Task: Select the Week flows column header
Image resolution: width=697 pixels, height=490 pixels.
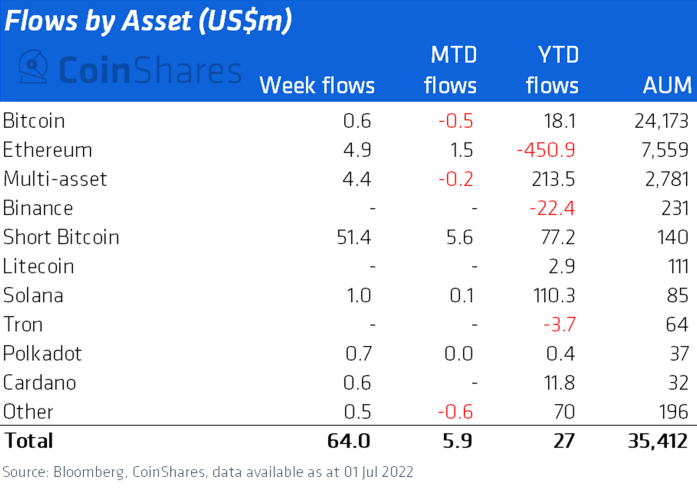Action: pos(317,85)
